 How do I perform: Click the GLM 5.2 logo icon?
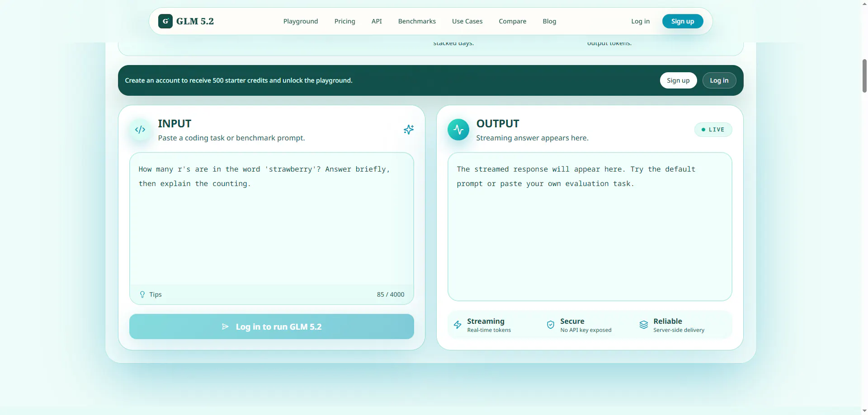coord(165,21)
